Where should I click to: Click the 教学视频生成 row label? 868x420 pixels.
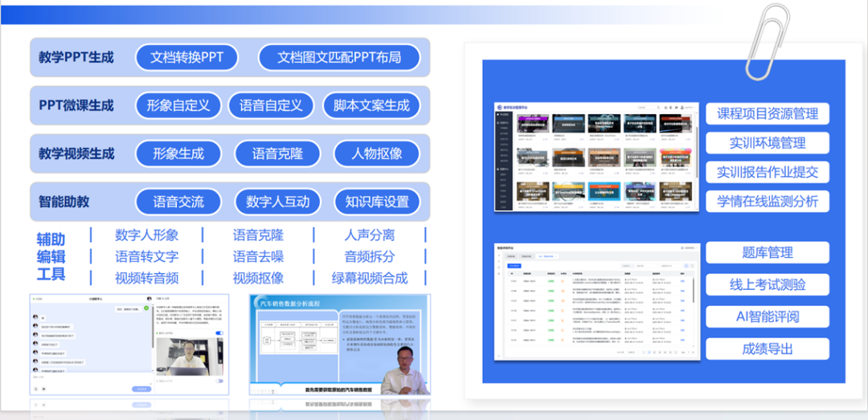click(76, 153)
